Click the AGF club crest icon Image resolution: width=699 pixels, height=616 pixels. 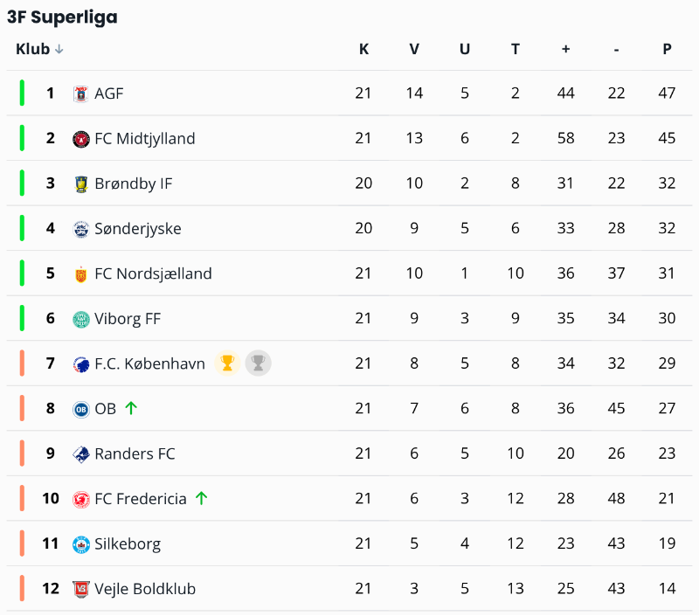pyautogui.click(x=81, y=93)
